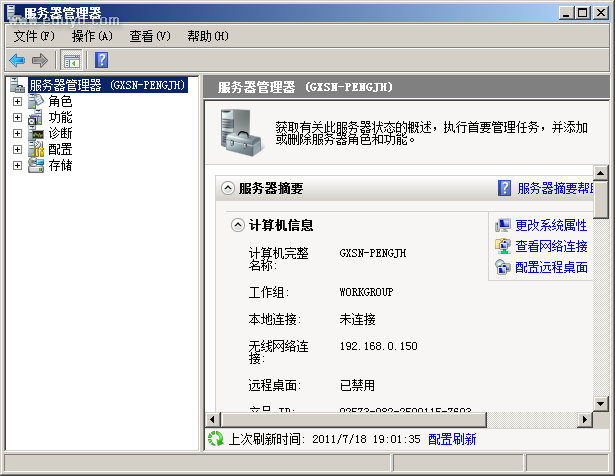The image size is (615, 476).
Task: Collapse the 服务器摘要 section
Action: tap(228, 188)
